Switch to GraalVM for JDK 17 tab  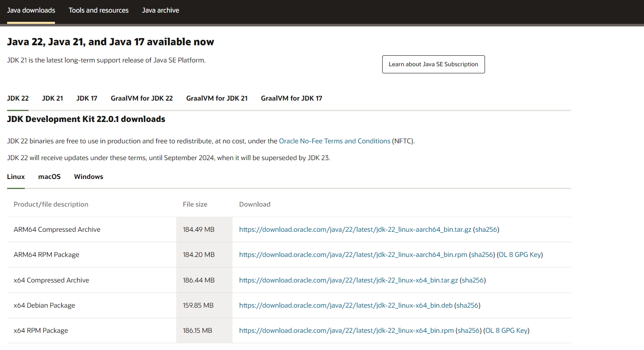click(292, 98)
